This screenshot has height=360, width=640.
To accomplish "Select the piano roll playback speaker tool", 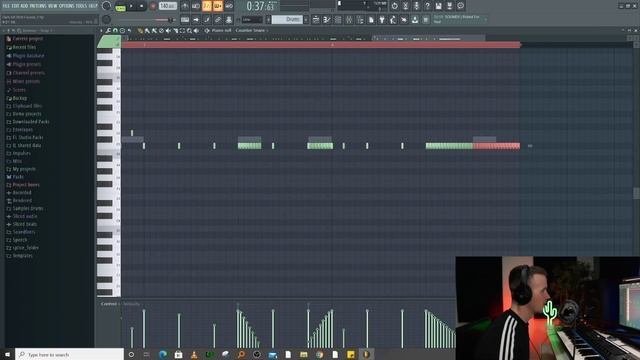I will point(196,31).
